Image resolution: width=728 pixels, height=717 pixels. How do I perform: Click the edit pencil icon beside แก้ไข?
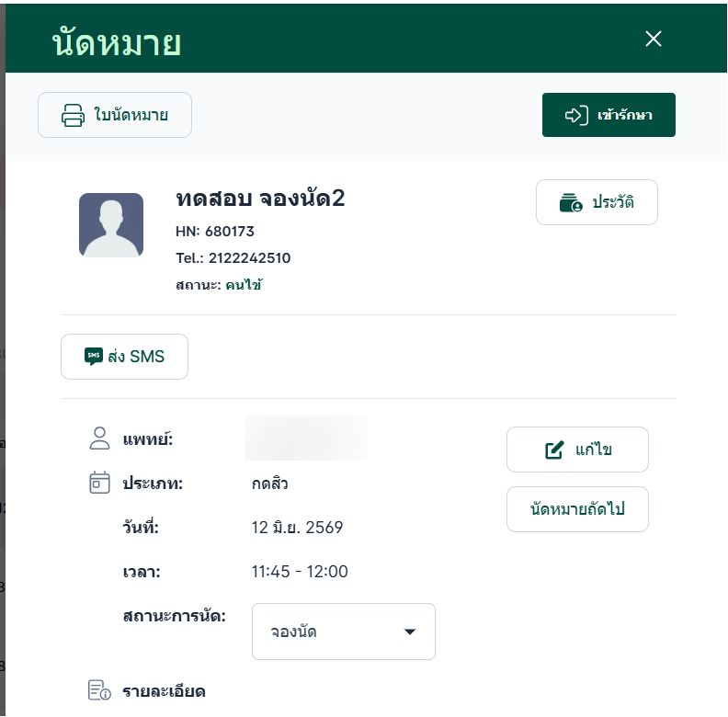click(x=554, y=450)
